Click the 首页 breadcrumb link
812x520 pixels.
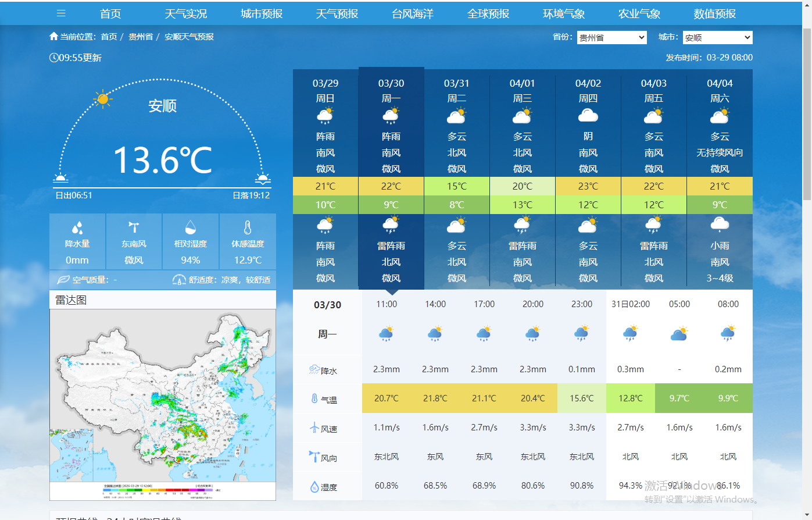[109, 37]
